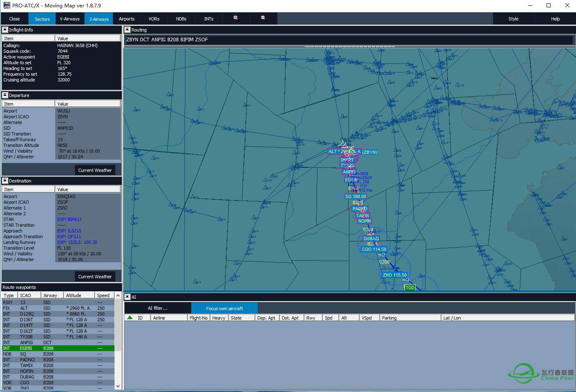This screenshot has width=576, height=392.
Task: Select the PADNO waypoint row
Action: pos(59,360)
